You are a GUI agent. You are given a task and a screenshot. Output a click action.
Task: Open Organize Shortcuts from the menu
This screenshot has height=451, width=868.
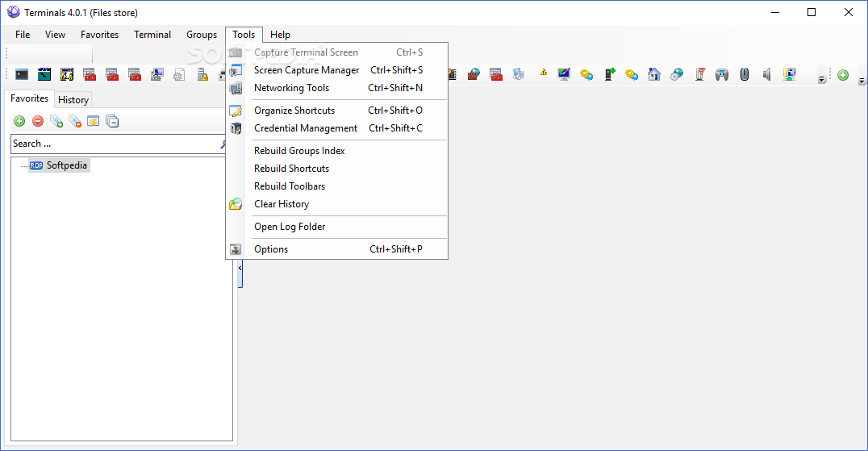pyautogui.click(x=336, y=111)
